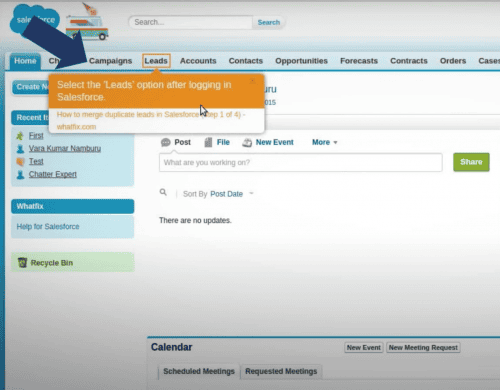Switch to Opportunities tab
This screenshot has width=500, height=390.
click(301, 61)
